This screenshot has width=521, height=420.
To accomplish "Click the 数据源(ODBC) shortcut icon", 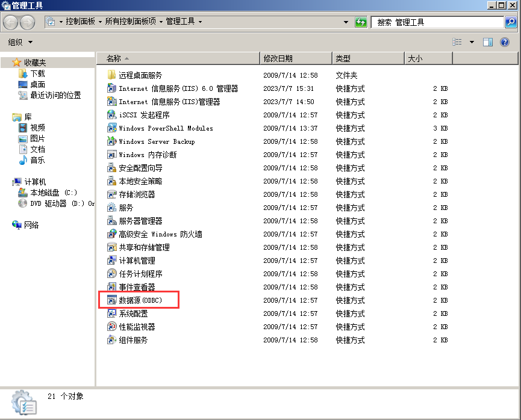I will point(111,300).
